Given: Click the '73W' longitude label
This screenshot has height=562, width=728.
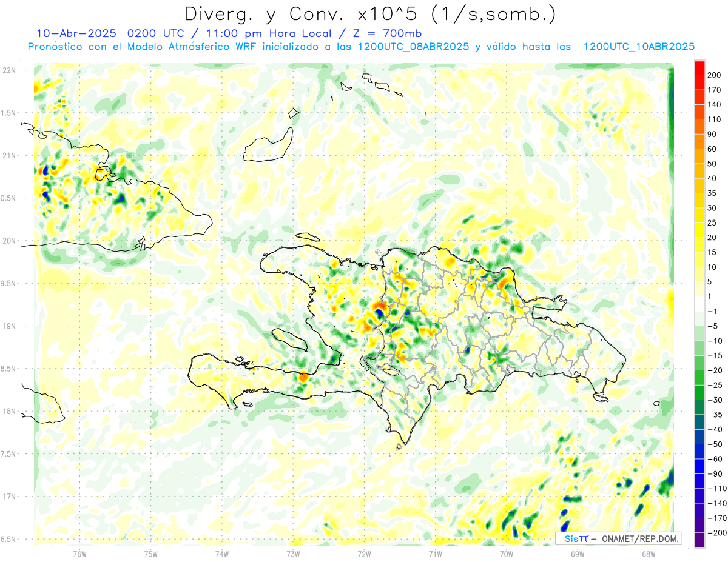Looking at the screenshot, I should click(293, 554).
